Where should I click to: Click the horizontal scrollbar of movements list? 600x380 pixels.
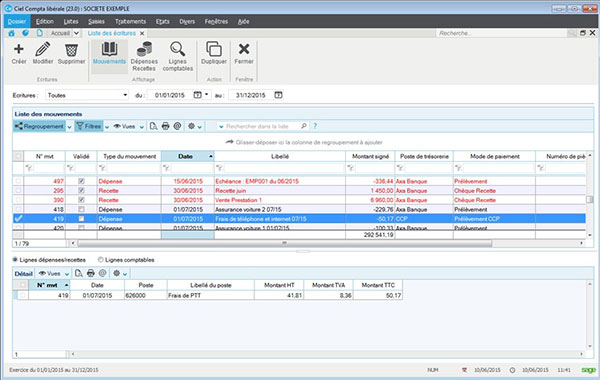285,243
